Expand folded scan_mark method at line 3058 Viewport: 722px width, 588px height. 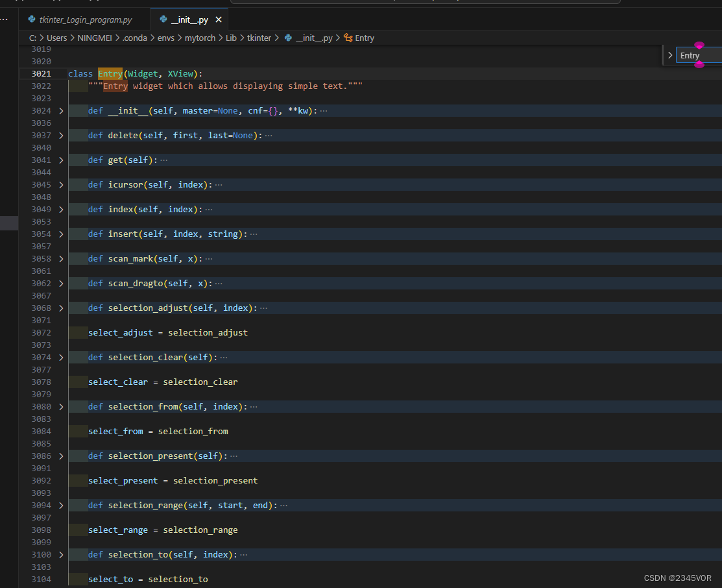[x=61, y=258]
